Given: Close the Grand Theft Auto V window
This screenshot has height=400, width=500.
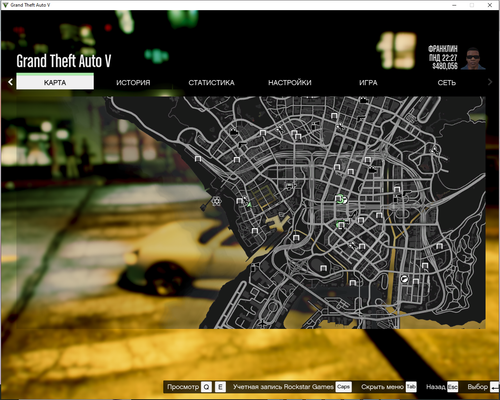Looking at the screenshot, I should pyautogui.click(x=490, y=5).
